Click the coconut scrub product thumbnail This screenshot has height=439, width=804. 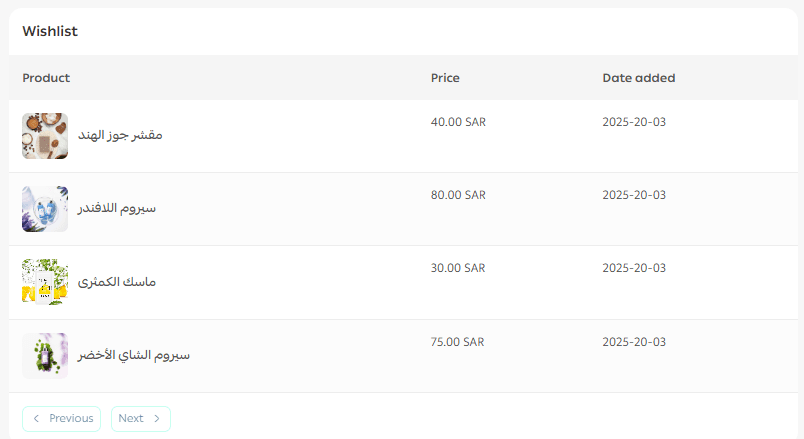pyautogui.click(x=45, y=136)
